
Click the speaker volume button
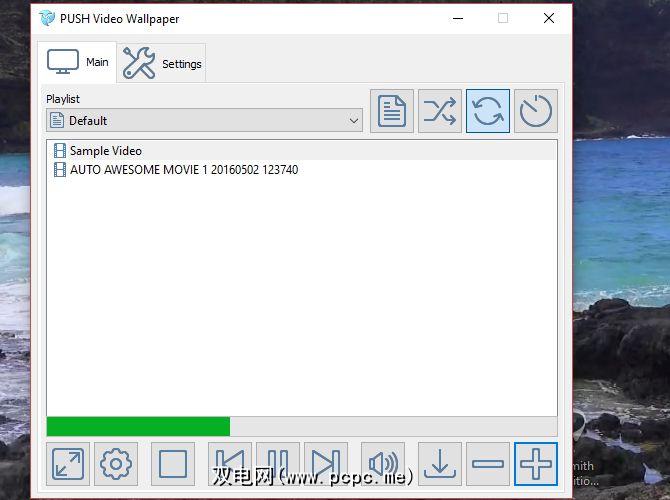click(383, 464)
